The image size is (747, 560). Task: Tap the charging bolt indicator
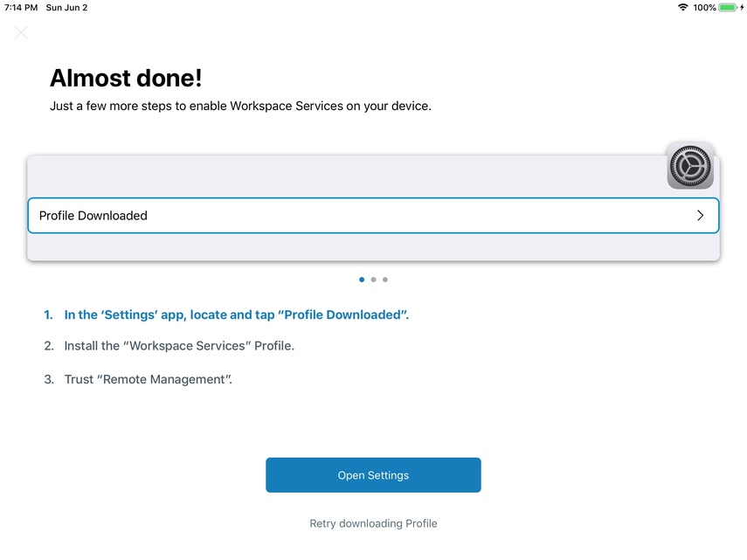click(x=742, y=8)
